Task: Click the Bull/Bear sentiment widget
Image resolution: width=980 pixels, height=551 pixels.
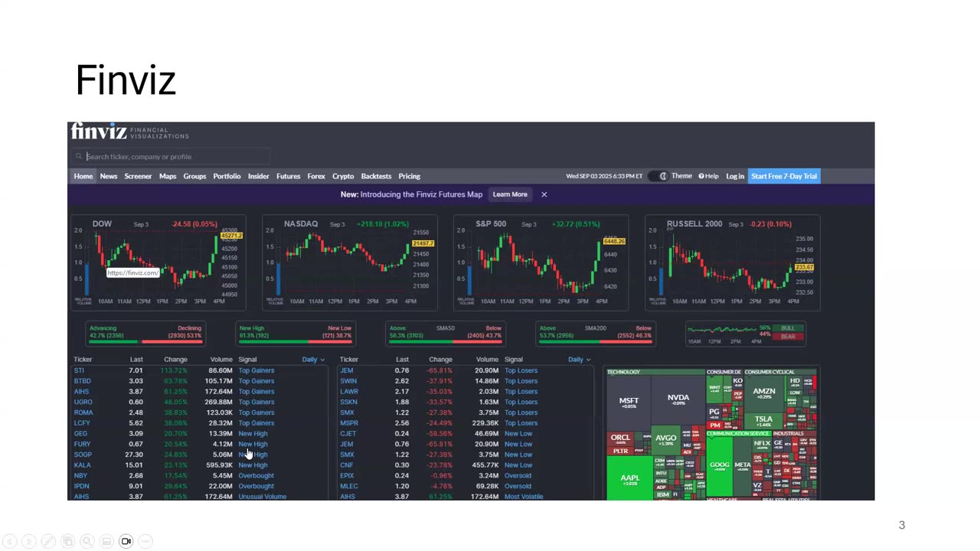Action: tap(745, 333)
